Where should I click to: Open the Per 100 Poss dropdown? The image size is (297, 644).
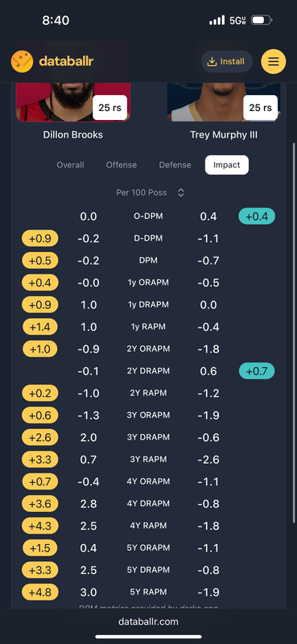coord(150,192)
